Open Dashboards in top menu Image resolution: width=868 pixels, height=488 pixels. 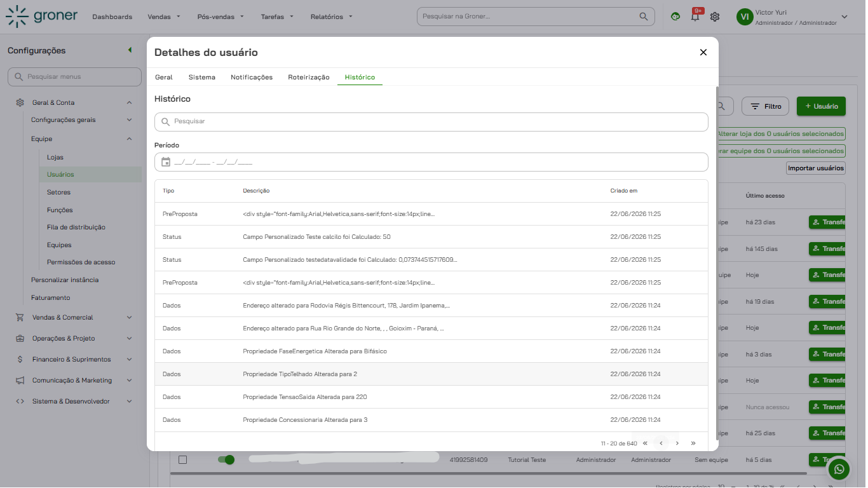point(112,17)
